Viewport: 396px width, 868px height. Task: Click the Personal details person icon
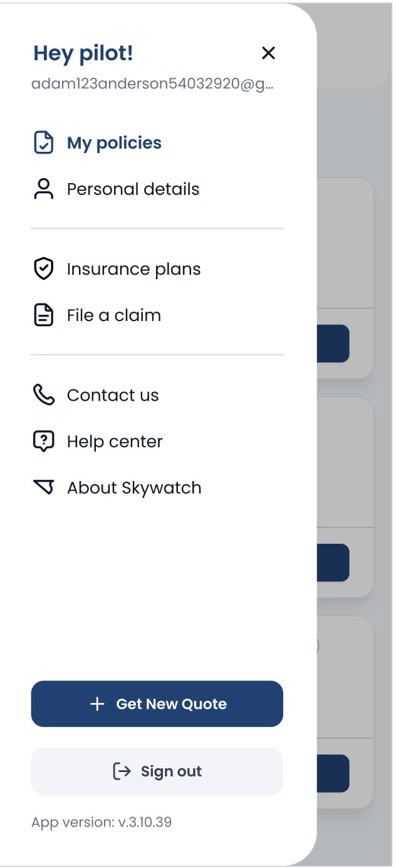coord(43,189)
